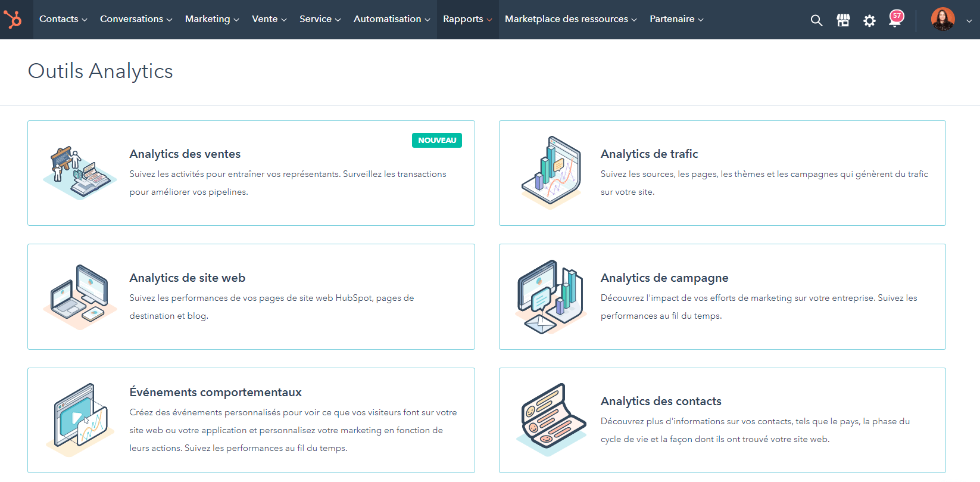Expand the account menu chevron beside avatar
Viewport: 980px width, 482px height.
tap(969, 20)
